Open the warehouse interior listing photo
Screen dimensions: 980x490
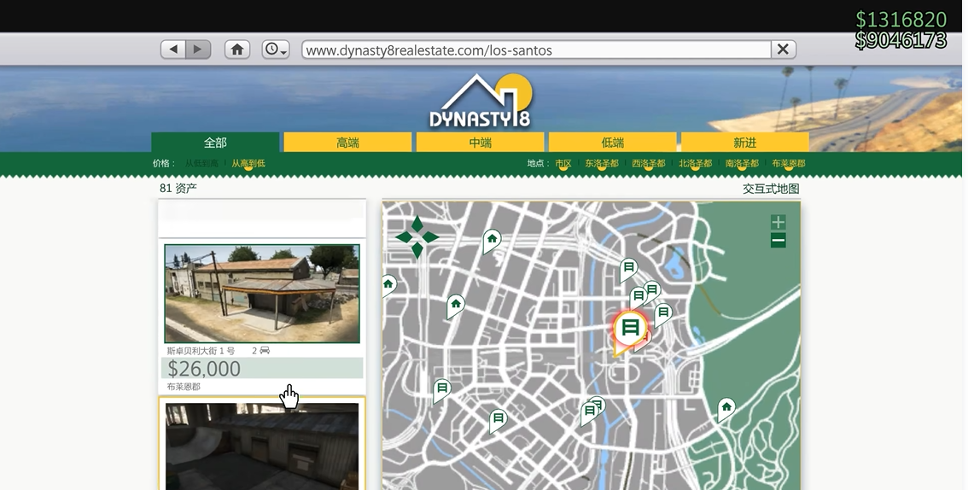[262, 446]
